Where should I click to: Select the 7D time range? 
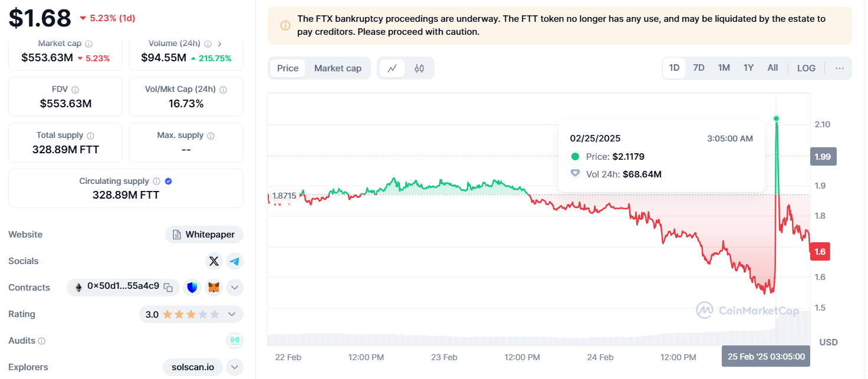(699, 68)
